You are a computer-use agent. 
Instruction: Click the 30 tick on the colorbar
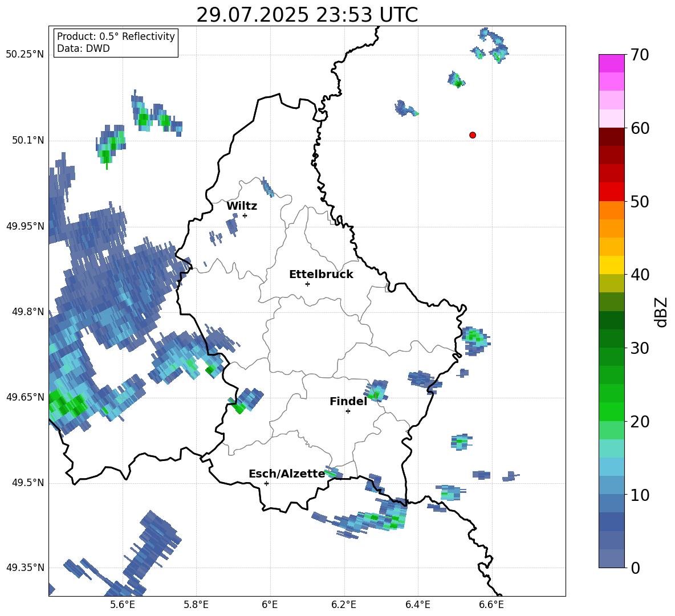tap(640, 348)
